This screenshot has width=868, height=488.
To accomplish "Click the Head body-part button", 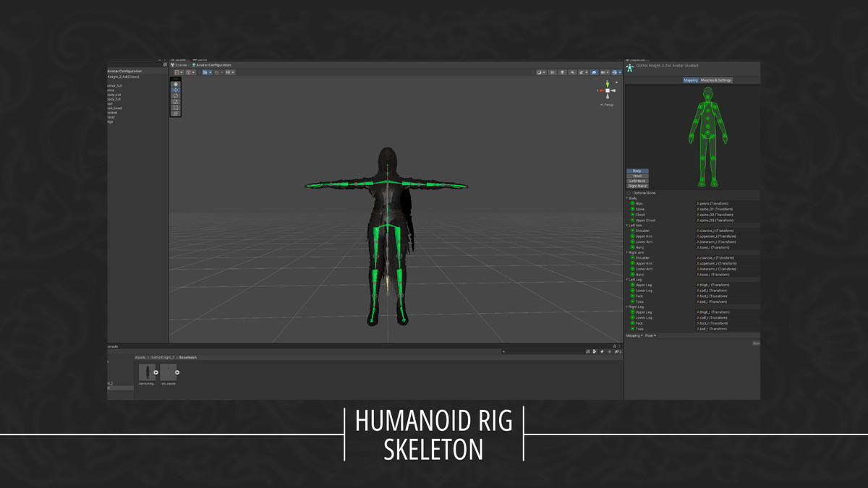I will click(637, 176).
